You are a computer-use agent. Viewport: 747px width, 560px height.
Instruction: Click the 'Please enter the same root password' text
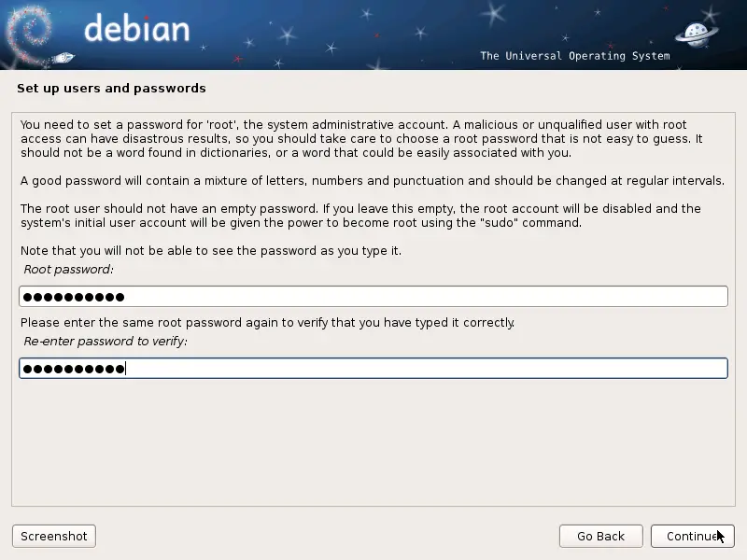(x=267, y=323)
